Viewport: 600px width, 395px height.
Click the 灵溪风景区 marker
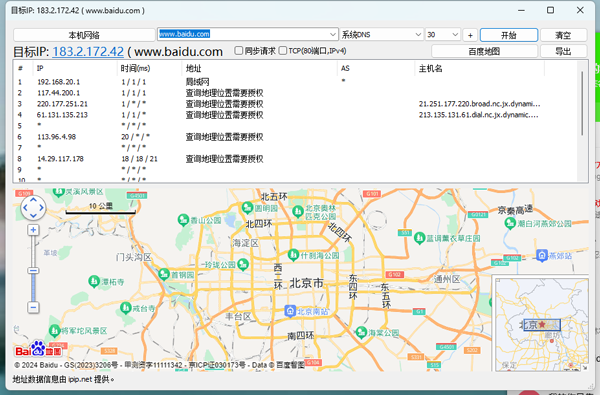[58, 192]
